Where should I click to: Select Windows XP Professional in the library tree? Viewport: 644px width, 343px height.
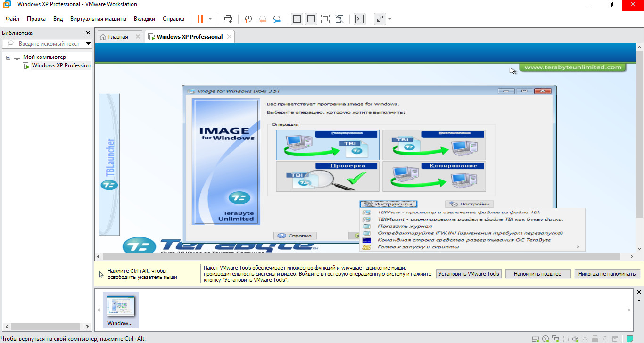click(58, 65)
